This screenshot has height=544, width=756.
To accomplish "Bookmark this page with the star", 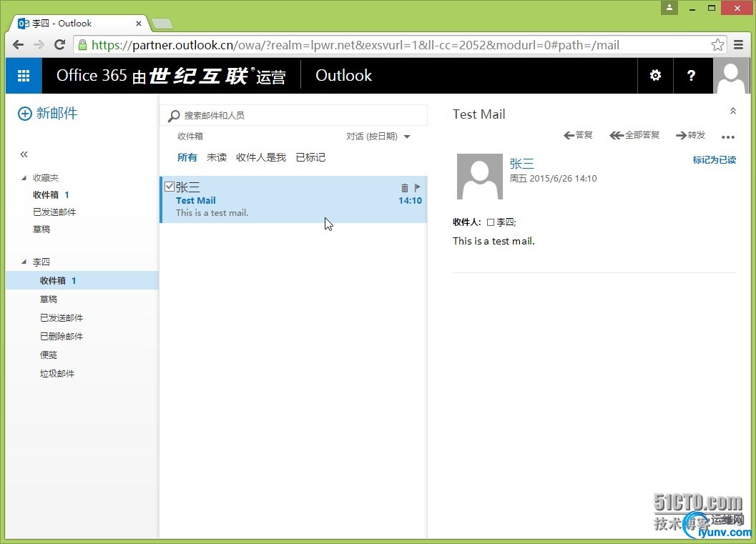I will click(717, 45).
